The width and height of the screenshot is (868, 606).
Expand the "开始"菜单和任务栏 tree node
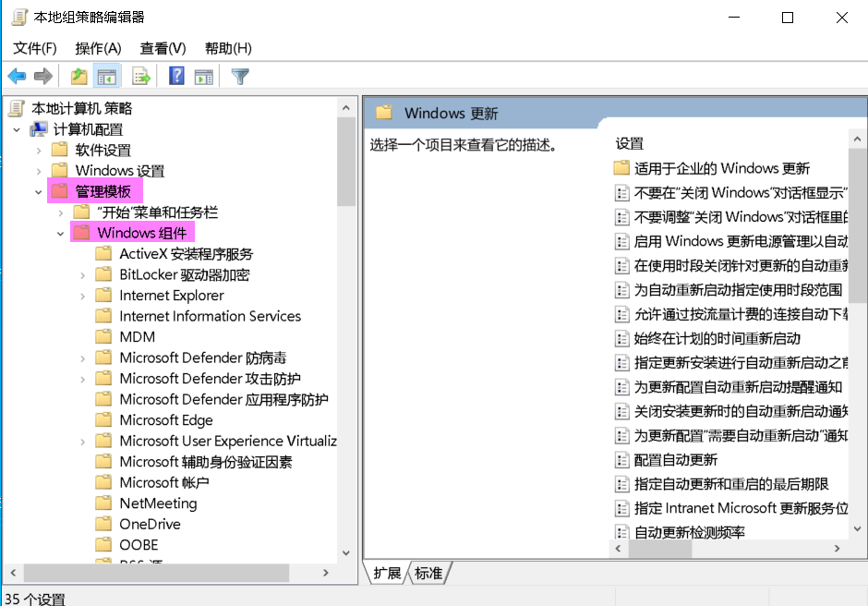60,212
